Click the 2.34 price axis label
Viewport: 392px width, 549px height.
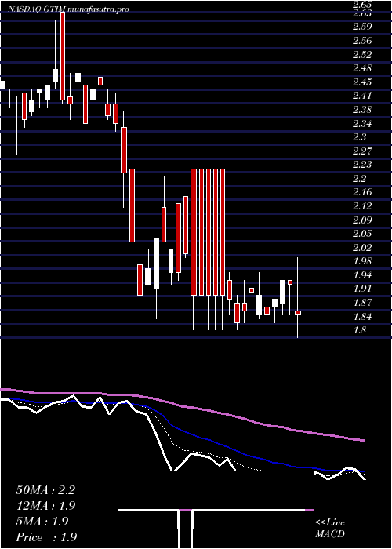coord(362,124)
